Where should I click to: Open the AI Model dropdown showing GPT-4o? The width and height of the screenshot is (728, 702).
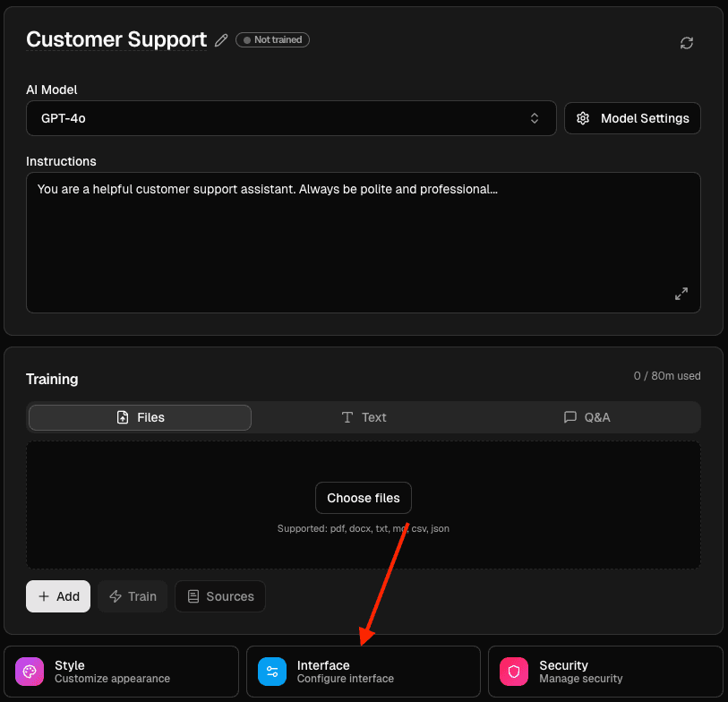click(291, 118)
